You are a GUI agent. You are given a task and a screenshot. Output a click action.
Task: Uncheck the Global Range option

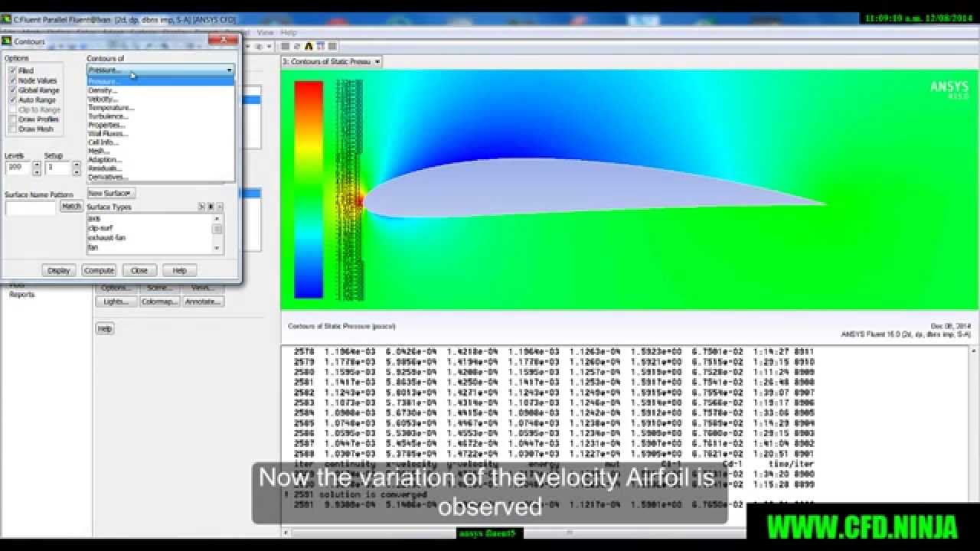point(12,90)
